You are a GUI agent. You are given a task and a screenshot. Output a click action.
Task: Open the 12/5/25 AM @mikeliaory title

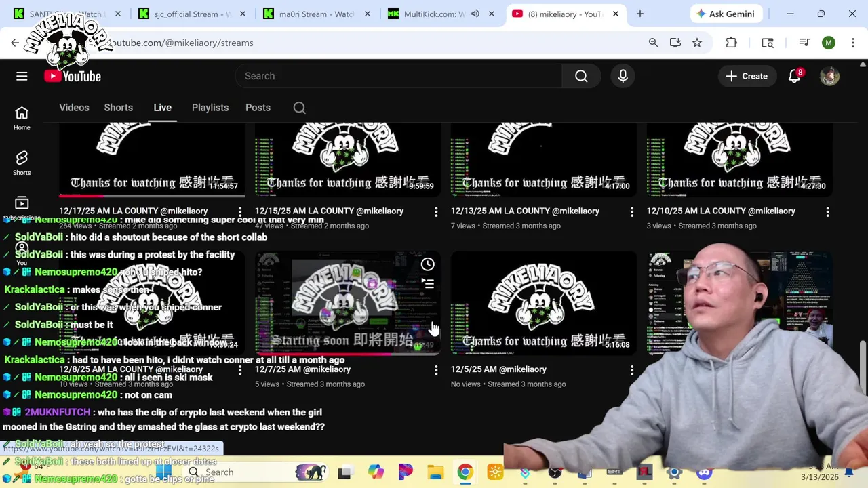pyautogui.click(x=498, y=369)
